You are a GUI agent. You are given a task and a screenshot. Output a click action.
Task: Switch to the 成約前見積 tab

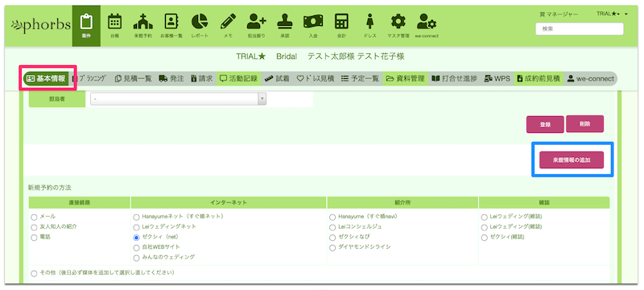click(539, 78)
